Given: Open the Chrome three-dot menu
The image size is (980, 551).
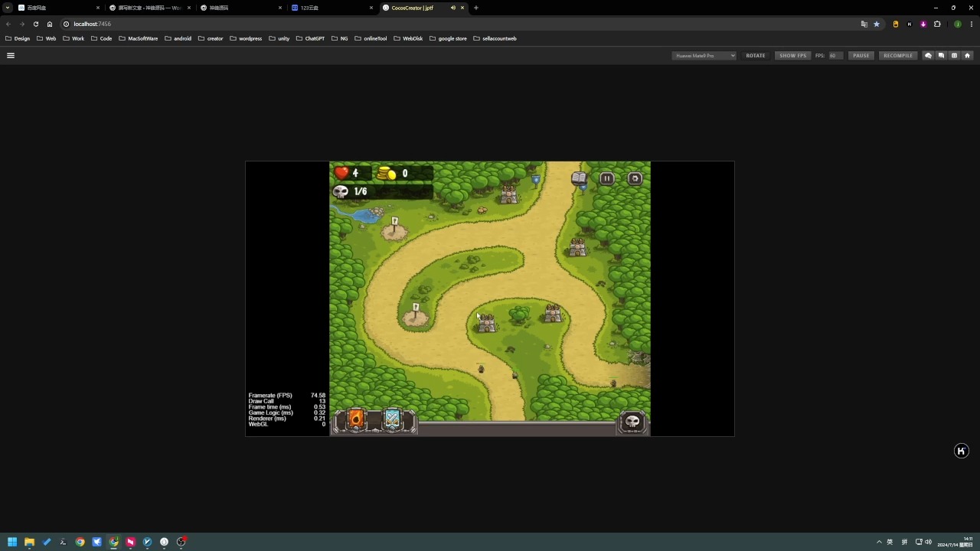Looking at the screenshot, I should click(x=971, y=24).
